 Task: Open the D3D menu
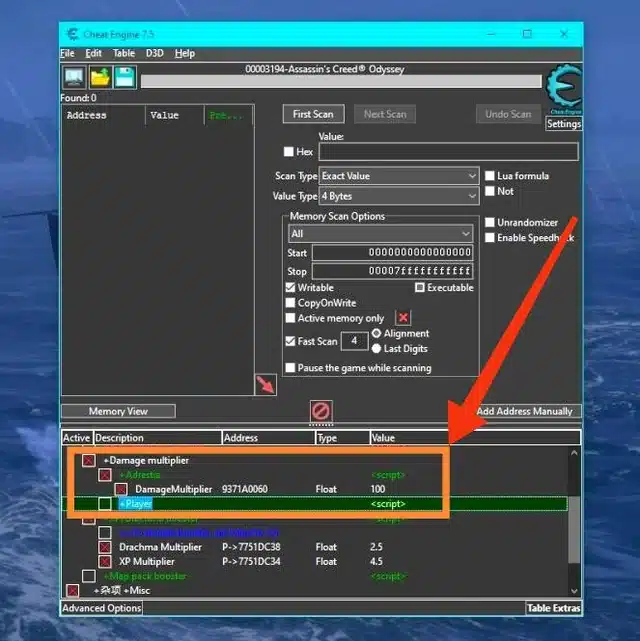(x=154, y=53)
